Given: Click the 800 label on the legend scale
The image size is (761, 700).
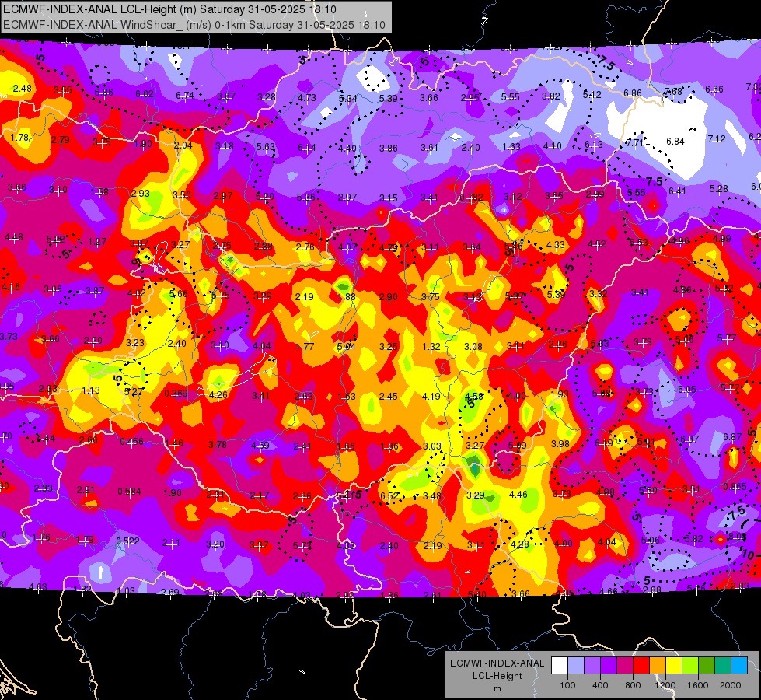Looking at the screenshot, I should click(x=633, y=685).
